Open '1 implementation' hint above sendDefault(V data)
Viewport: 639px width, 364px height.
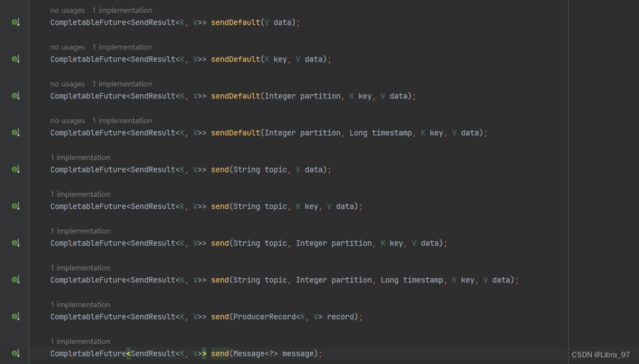[x=122, y=10]
